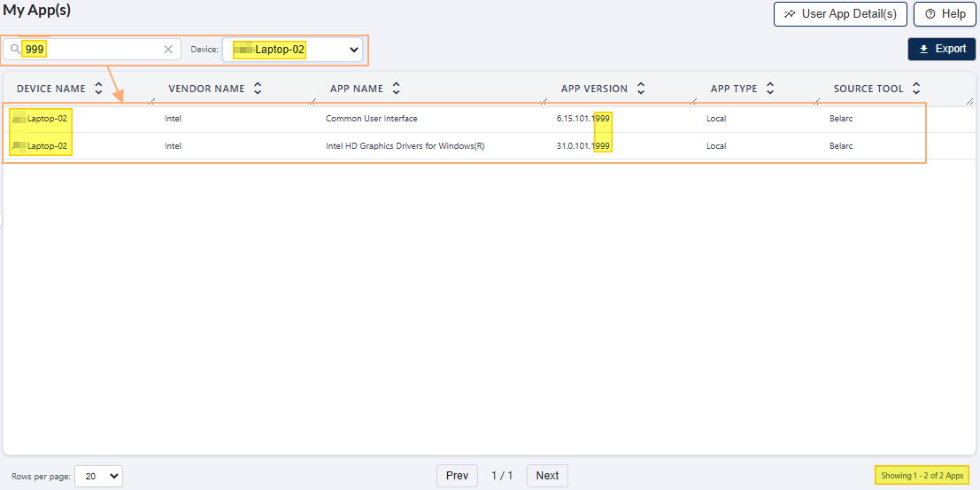Sort by Source Tool column arrows

pos(916,89)
